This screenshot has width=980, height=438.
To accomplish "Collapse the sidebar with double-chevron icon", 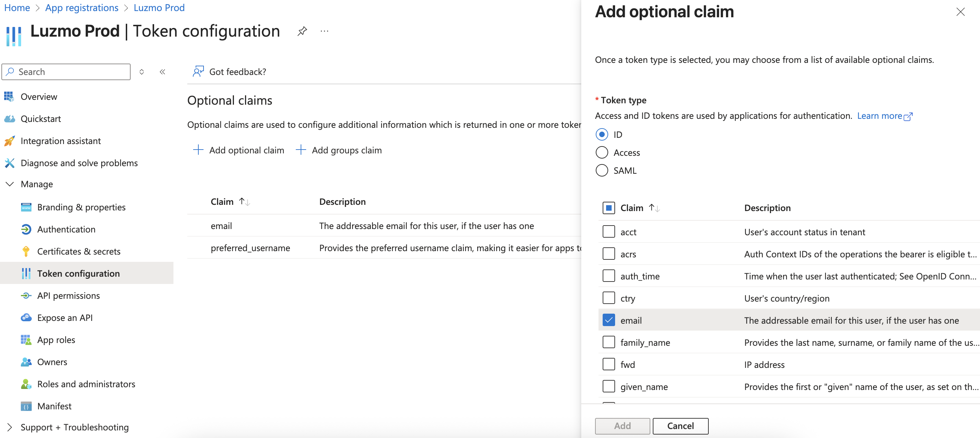I will coord(162,72).
